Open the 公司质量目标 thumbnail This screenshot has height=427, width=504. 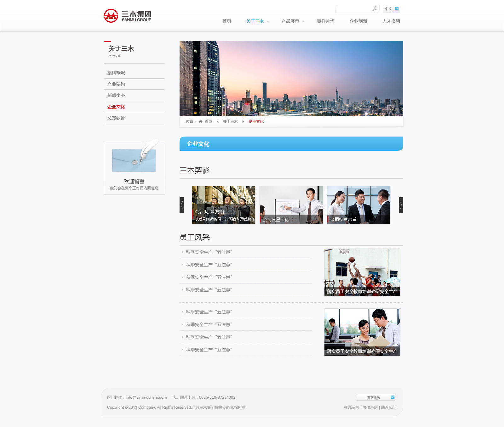tap(291, 205)
